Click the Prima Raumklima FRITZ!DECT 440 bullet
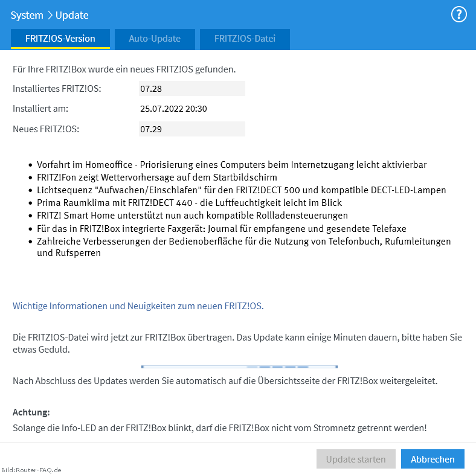This screenshot has width=476, height=474. coord(190,203)
